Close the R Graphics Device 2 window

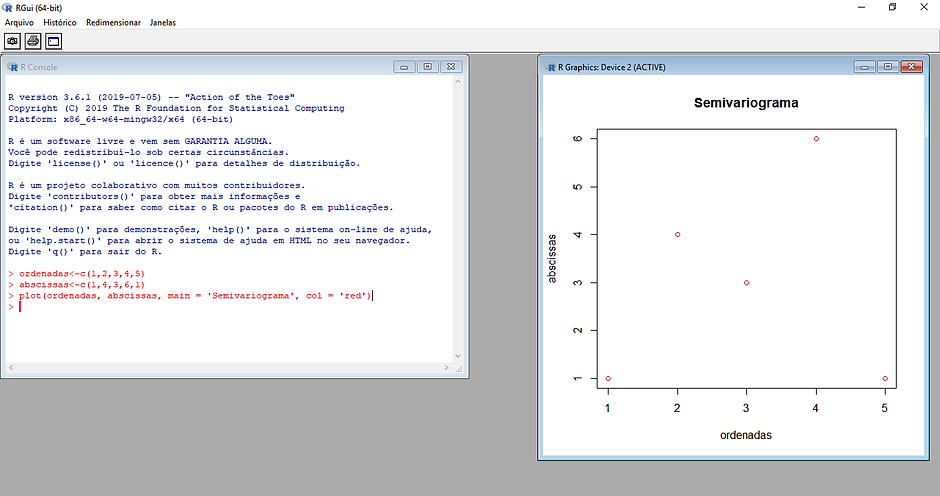[911, 67]
